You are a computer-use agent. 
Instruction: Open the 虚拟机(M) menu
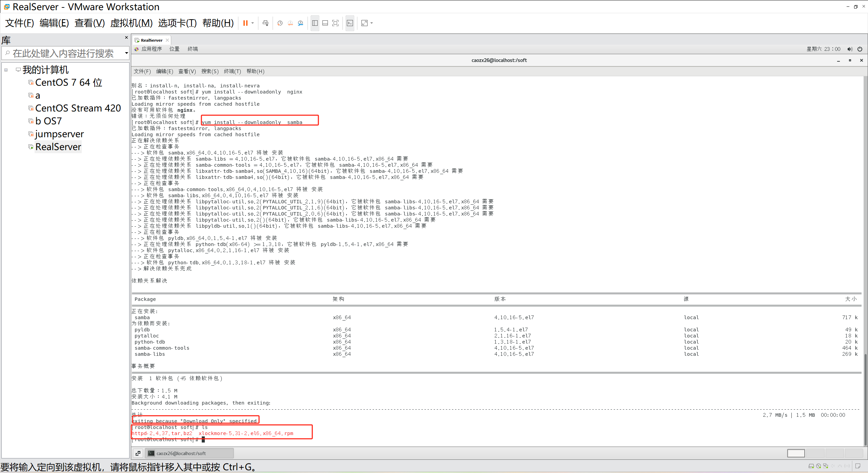click(131, 23)
